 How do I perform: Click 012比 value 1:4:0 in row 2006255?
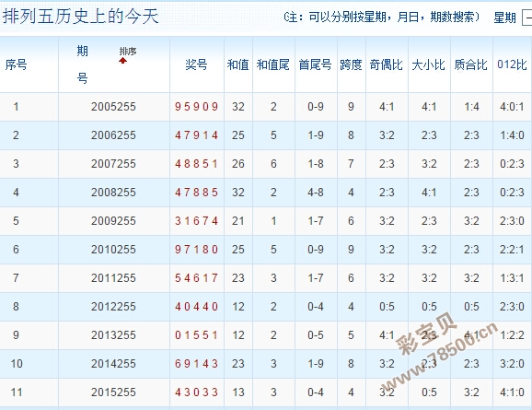click(x=512, y=135)
